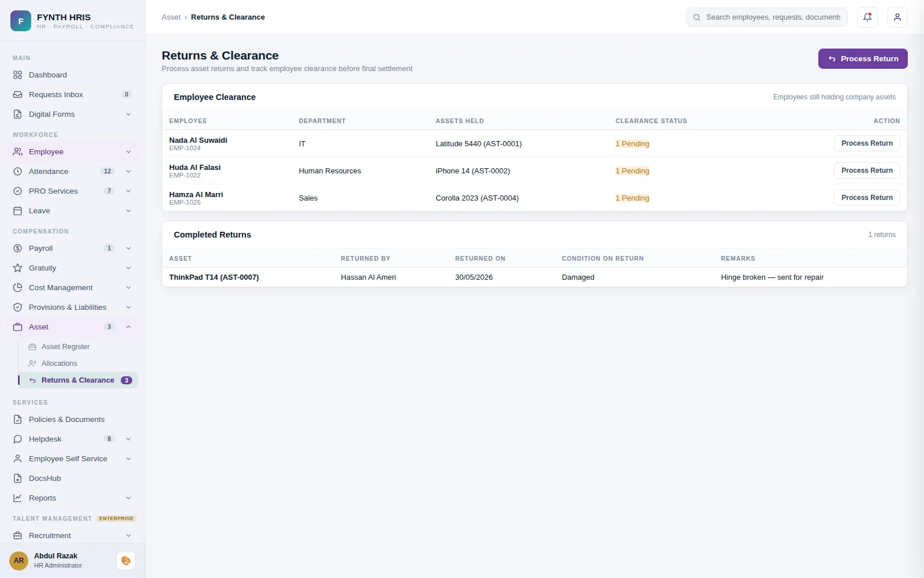Screen dimensions: 924x578
Task: Click the Leave calendar icon
Action: pyautogui.click(x=18, y=211)
